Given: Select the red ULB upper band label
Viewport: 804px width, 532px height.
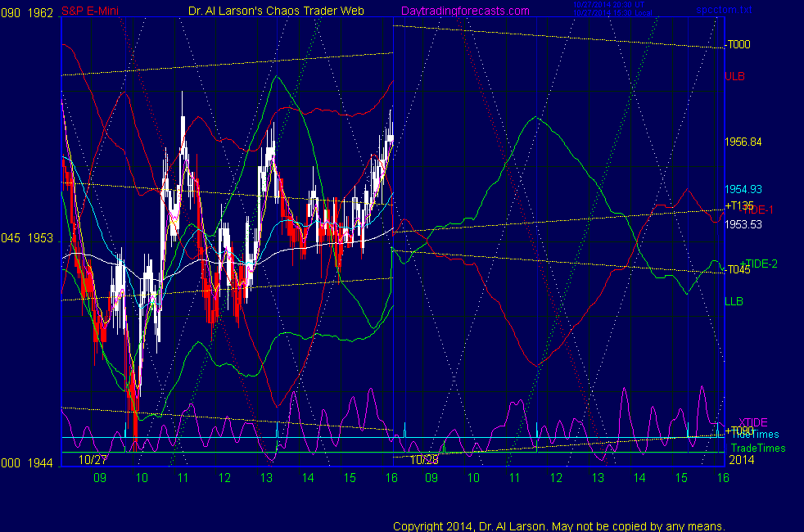Looking at the screenshot, I should pyautogui.click(x=734, y=76).
